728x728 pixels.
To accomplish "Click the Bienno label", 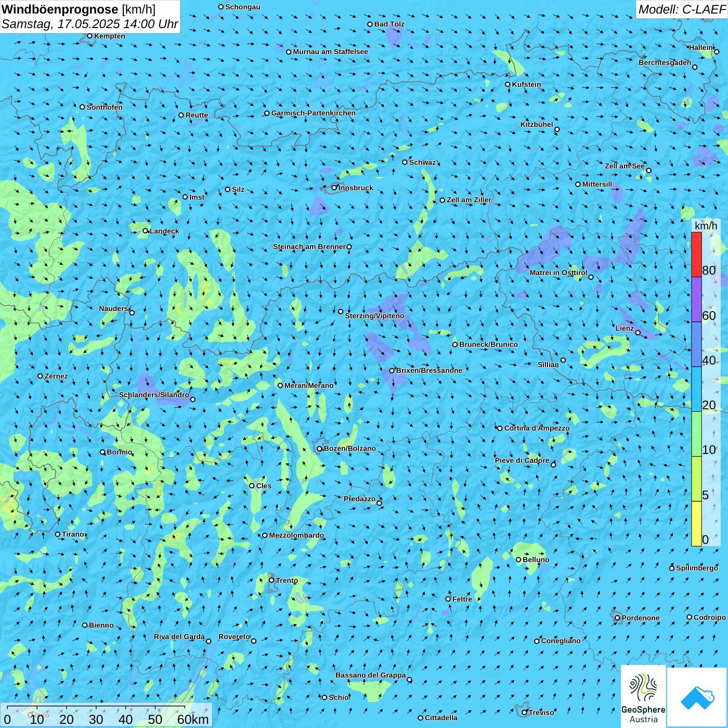I will (x=101, y=625).
